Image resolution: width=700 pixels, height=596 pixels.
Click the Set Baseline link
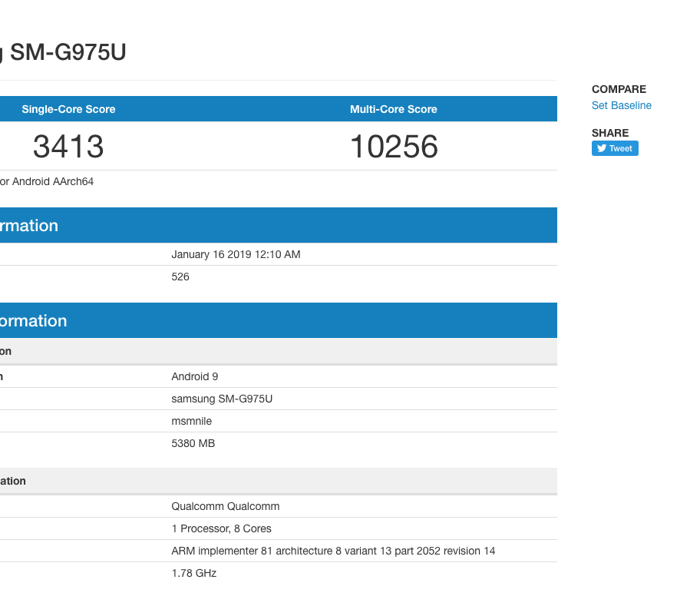pyautogui.click(x=621, y=106)
